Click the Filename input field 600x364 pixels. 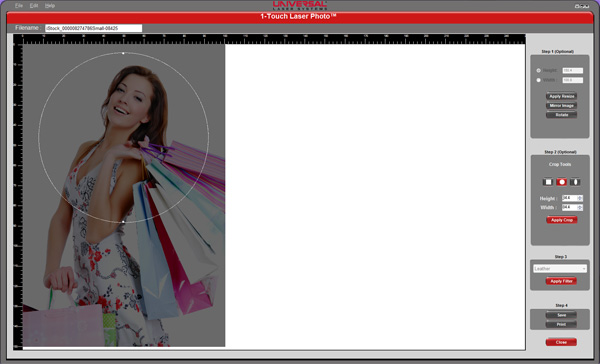pyautogui.click(x=93, y=28)
